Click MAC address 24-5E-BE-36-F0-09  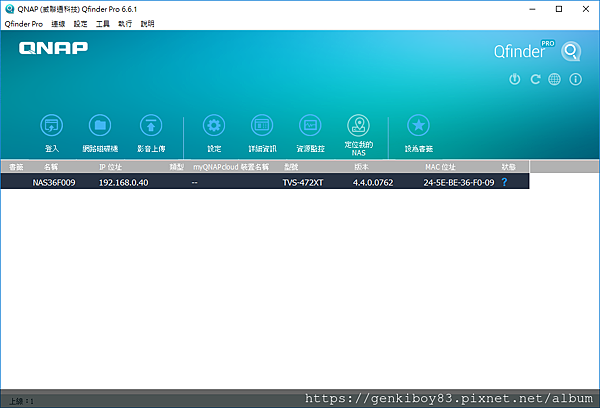[x=459, y=183]
